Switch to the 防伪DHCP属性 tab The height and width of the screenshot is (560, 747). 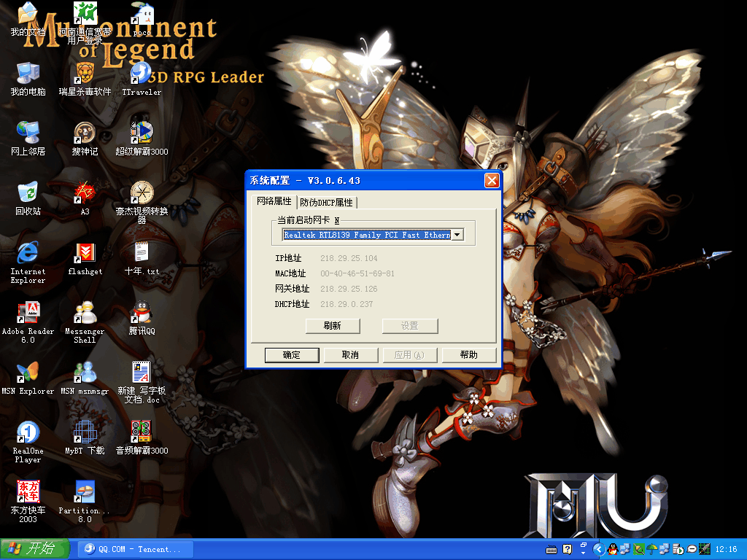(327, 203)
